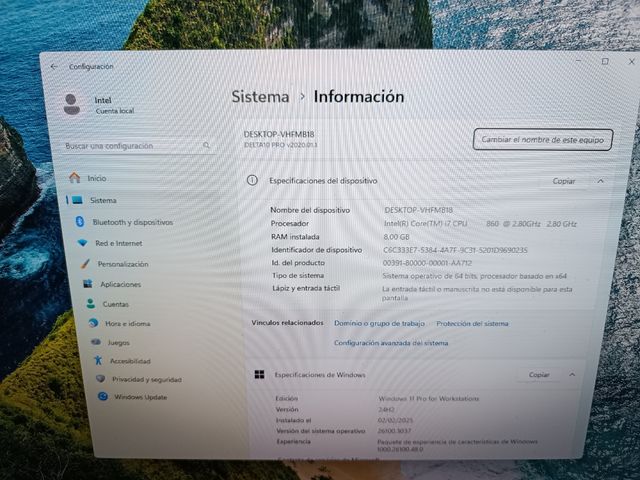Open Protección del sistema link
Image resolution: width=640 pixels, height=480 pixels.
(472, 323)
